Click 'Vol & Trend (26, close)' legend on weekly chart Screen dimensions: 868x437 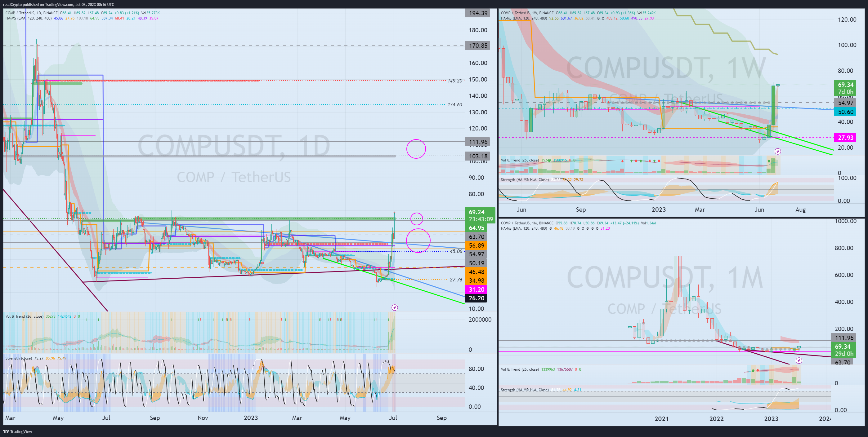(x=520, y=160)
